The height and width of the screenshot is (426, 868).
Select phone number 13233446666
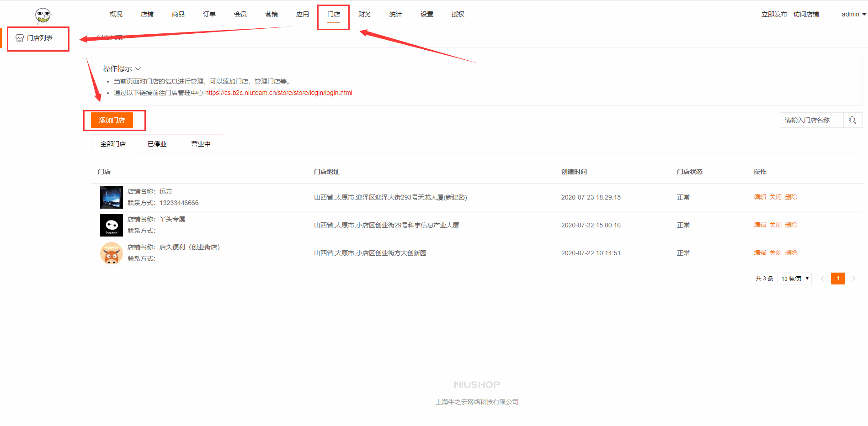pyautogui.click(x=179, y=203)
